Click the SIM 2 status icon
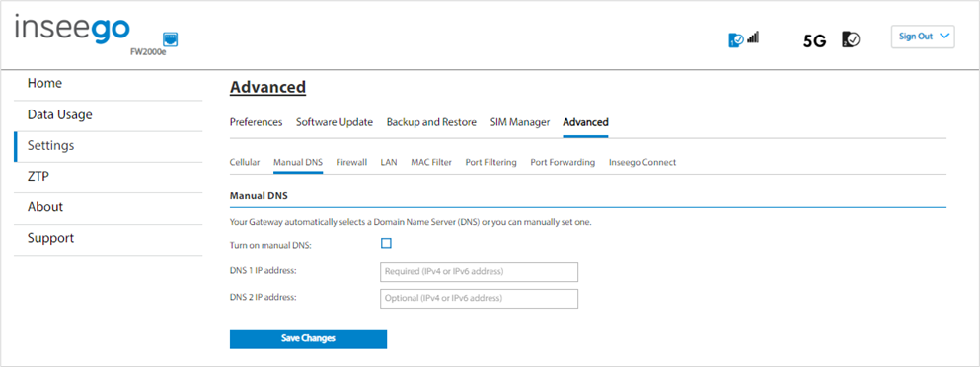The height and width of the screenshot is (367, 980). point(851,39)
